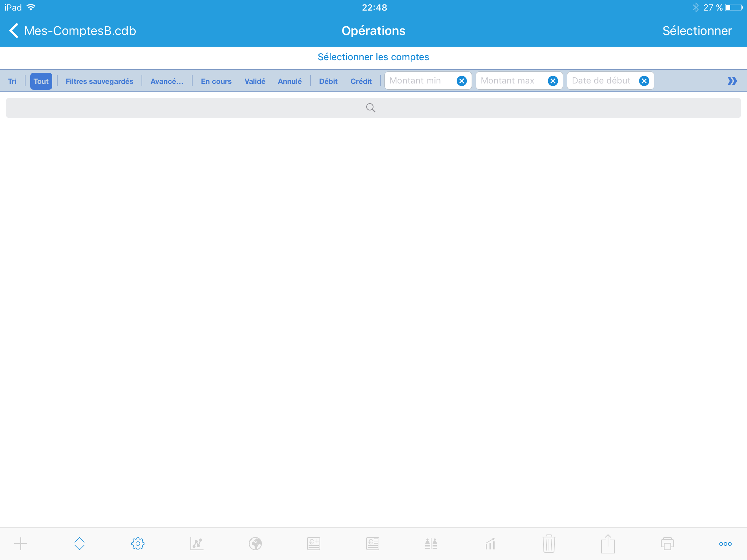Open settings via the gear icon

(138, 544)
